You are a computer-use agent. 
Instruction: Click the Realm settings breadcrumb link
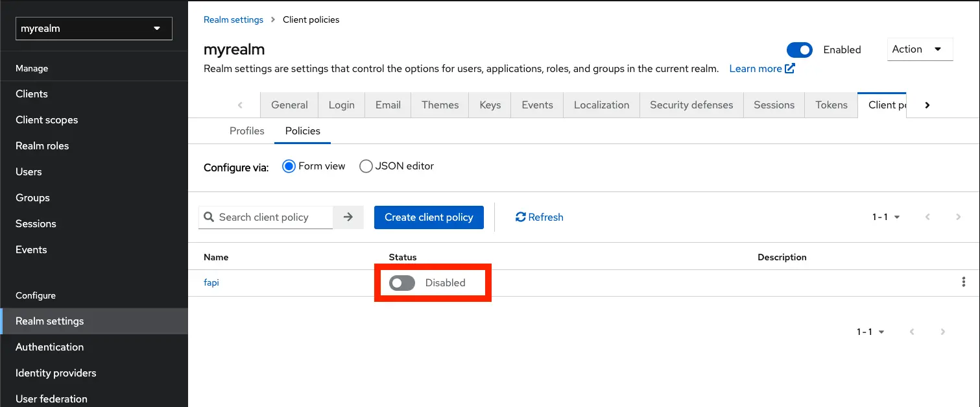click(x=233, y=19)
